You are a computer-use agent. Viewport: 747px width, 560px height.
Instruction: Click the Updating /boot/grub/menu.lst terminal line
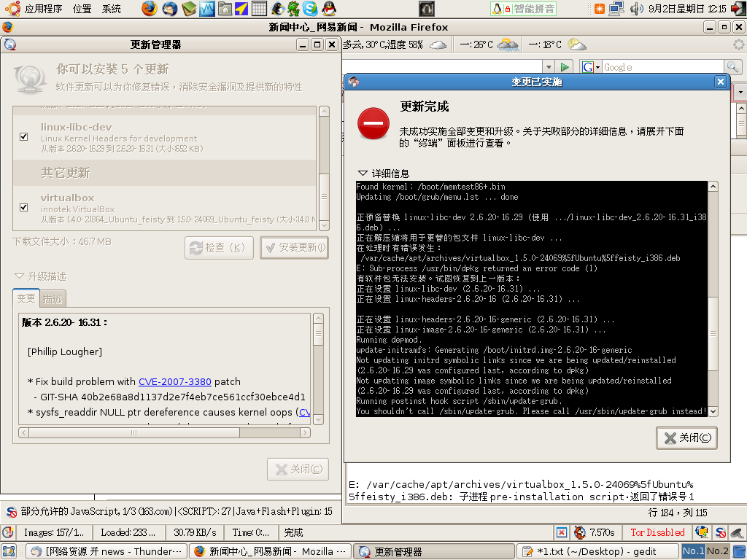[x=437, y=197]
